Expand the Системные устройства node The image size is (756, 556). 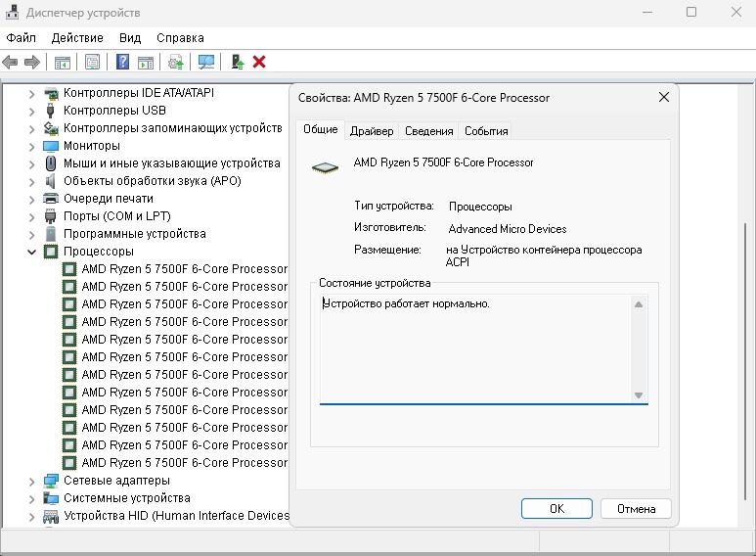coord(32,498)
